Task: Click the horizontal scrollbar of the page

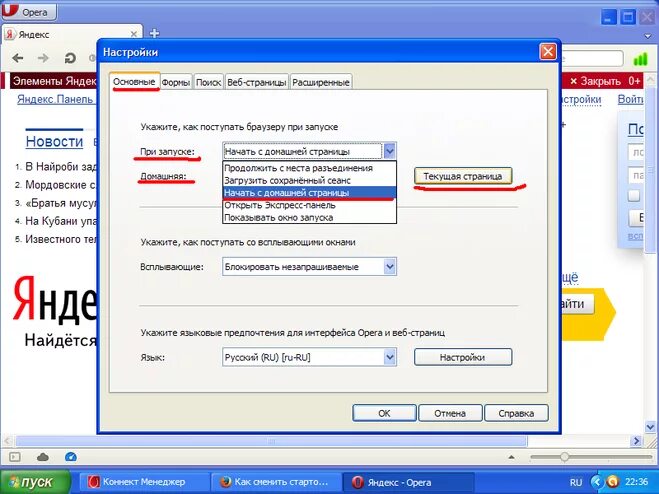Action: pyautogui.click(x=271, y=441)
